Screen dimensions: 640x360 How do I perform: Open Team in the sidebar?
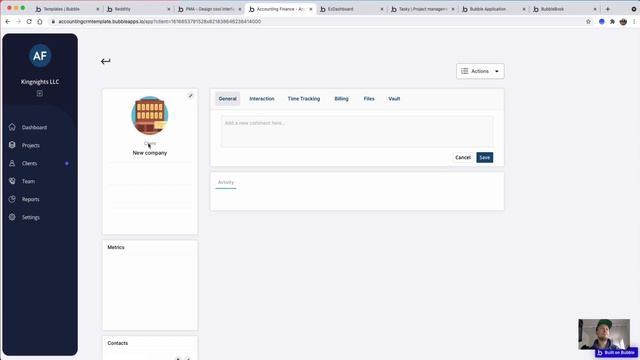pos(28,181)
